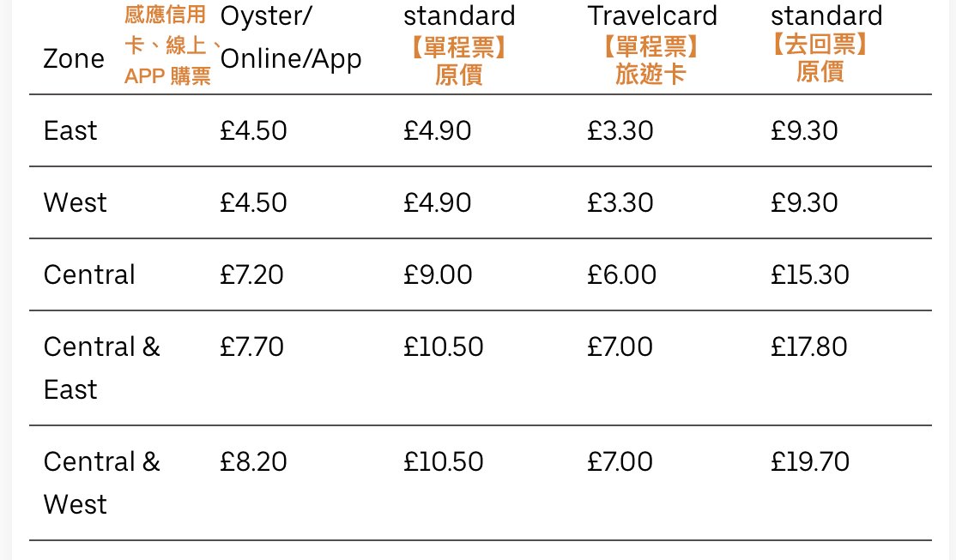Click the Oyster/Online/App column header
The height and width of the screenshot is (560, 956).
click(x=291, y=38)
